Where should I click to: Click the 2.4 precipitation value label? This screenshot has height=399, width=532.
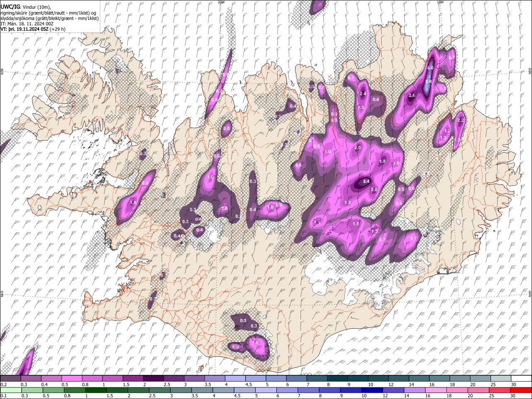point(363,94)
